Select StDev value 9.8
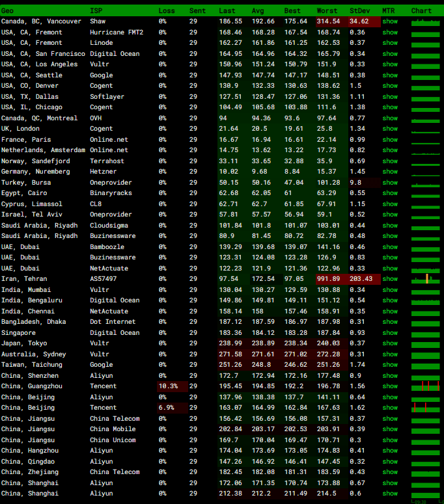 pos(355,183)
